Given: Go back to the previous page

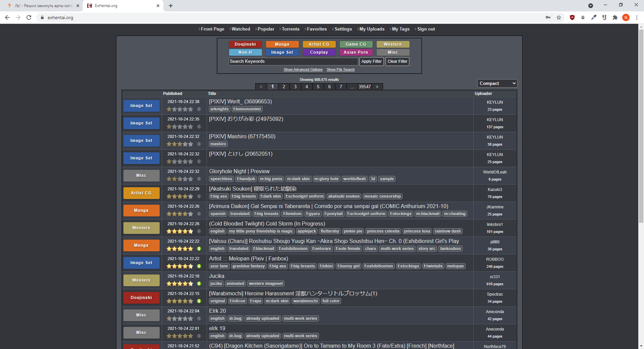Looking at the screenshot, I should coord(7,17).
